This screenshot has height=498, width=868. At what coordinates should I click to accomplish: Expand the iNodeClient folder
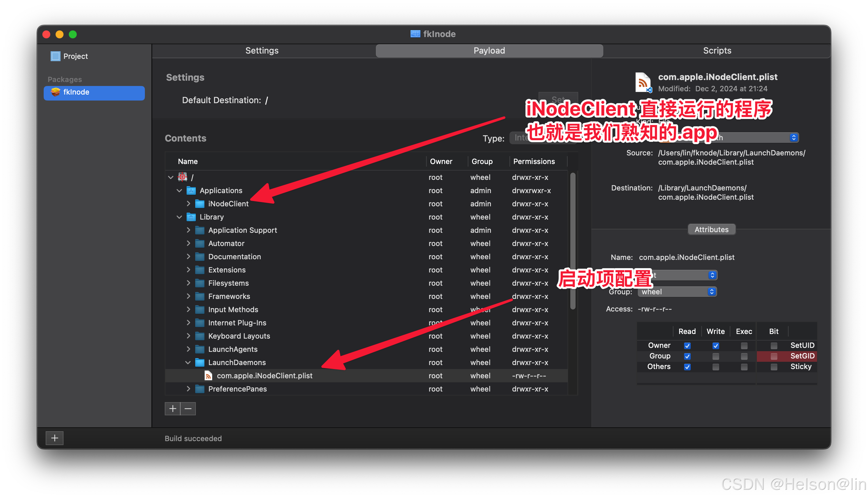coord(188,203)
